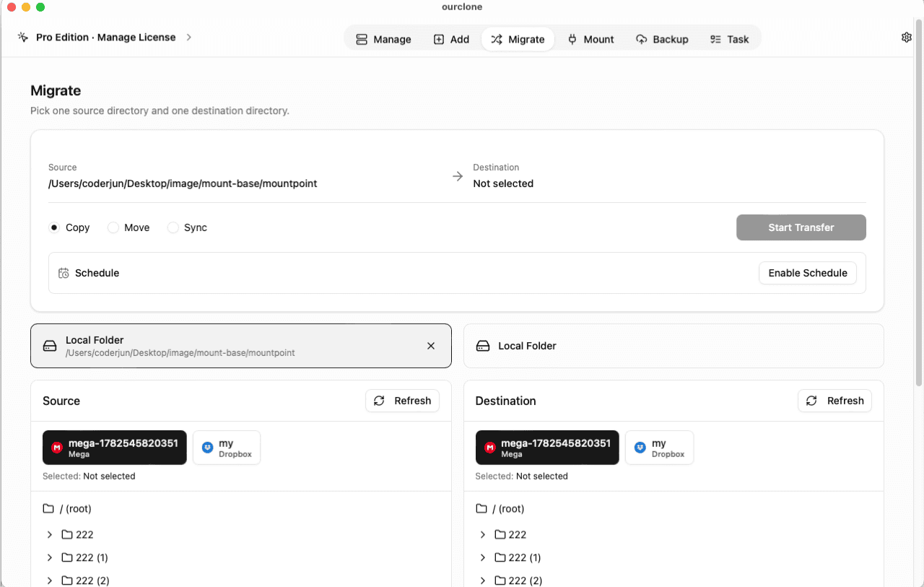This screenshot has width=924, height=587.
Task: Click the Mount tab's plug icon
Action: coord(572,40)
